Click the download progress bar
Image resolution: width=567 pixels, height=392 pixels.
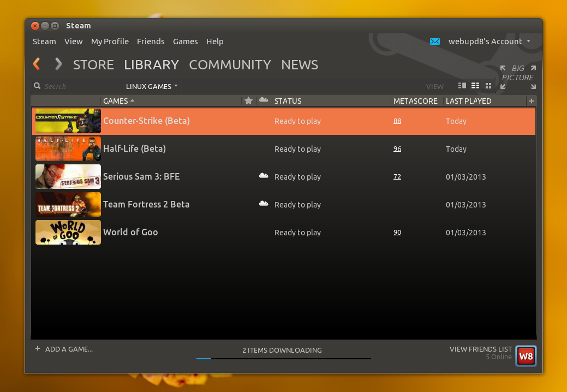tap(284, 358)
